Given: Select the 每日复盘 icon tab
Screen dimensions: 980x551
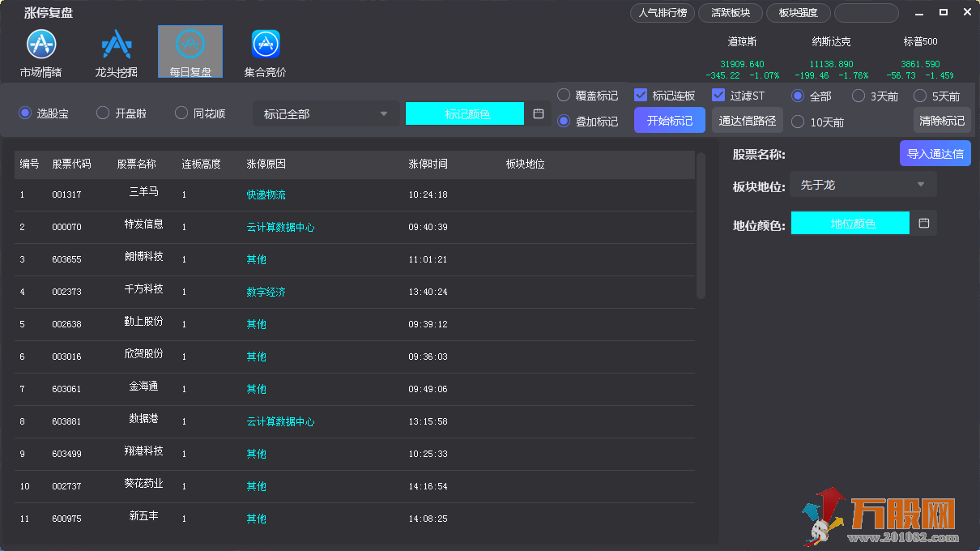Looking at the screenshot, I should click(190, 53).
